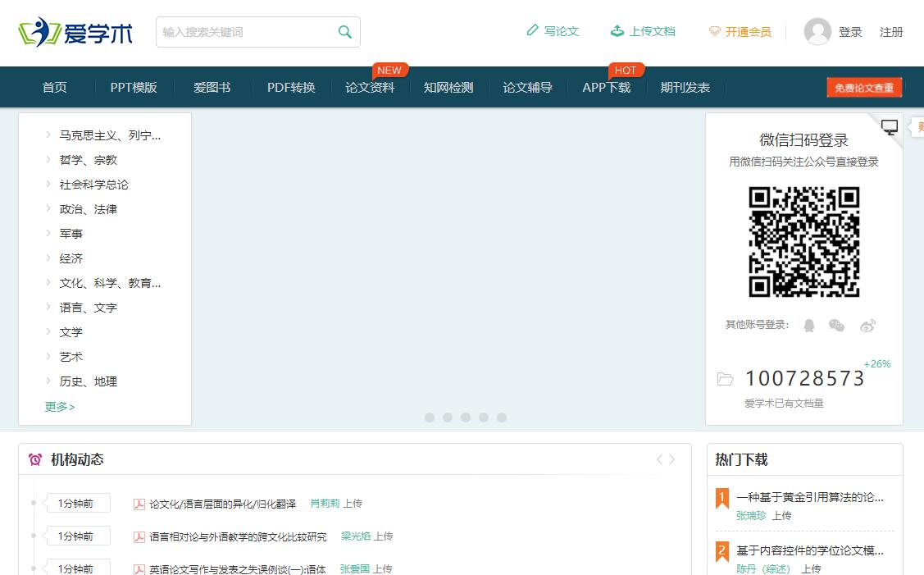Select the third carousel dot
This screenshot has width=924, height=575.
tap(466, 418)
